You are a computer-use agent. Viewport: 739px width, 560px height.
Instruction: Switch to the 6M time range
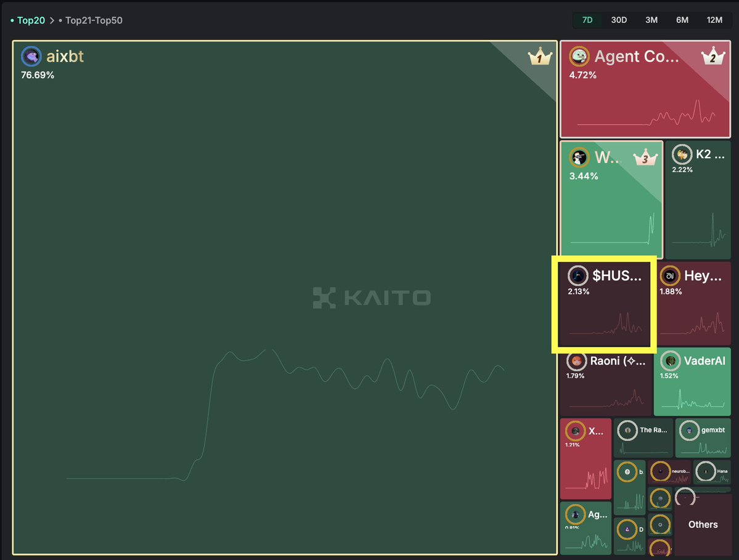coord(682,20)
